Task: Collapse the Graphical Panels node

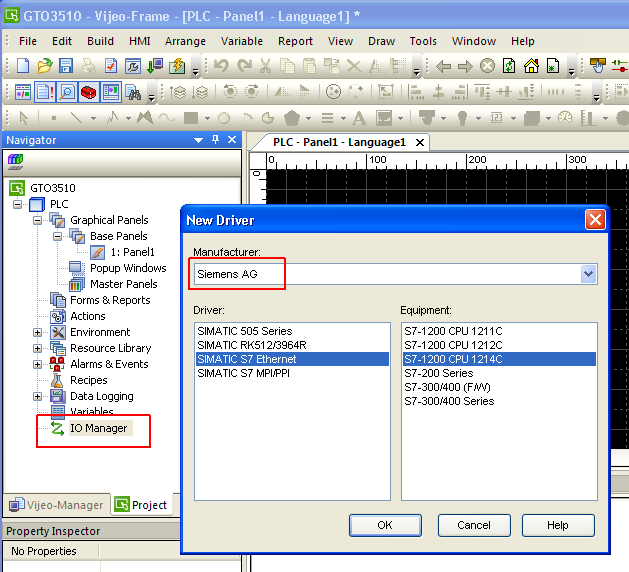Action: tap(37, 220)
